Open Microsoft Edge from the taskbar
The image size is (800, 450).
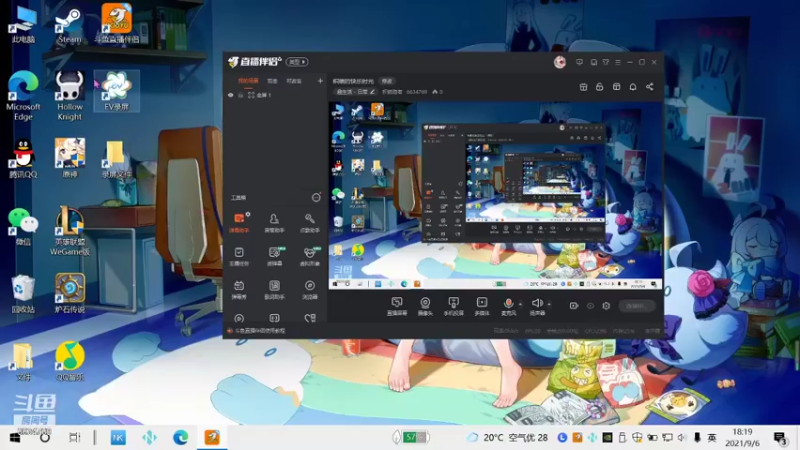(180, 438)
